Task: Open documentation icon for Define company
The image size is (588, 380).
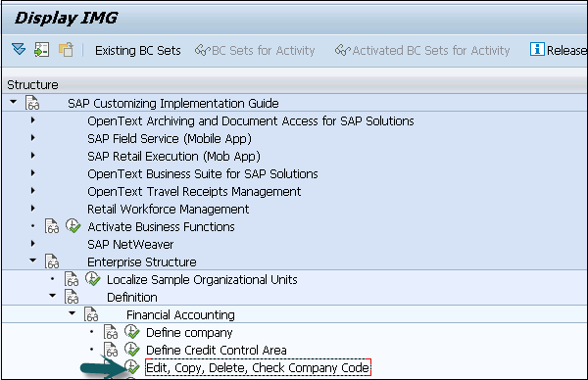Action: pos(111,332)
